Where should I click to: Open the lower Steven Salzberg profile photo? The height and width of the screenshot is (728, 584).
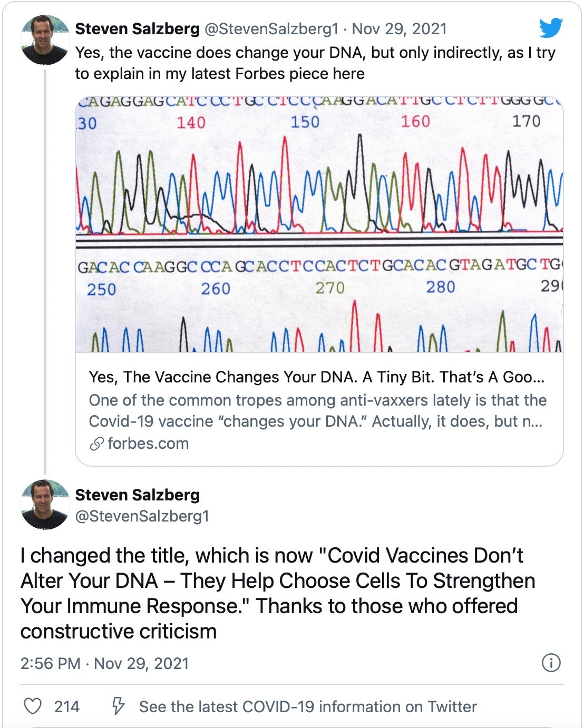pos(45,504)
